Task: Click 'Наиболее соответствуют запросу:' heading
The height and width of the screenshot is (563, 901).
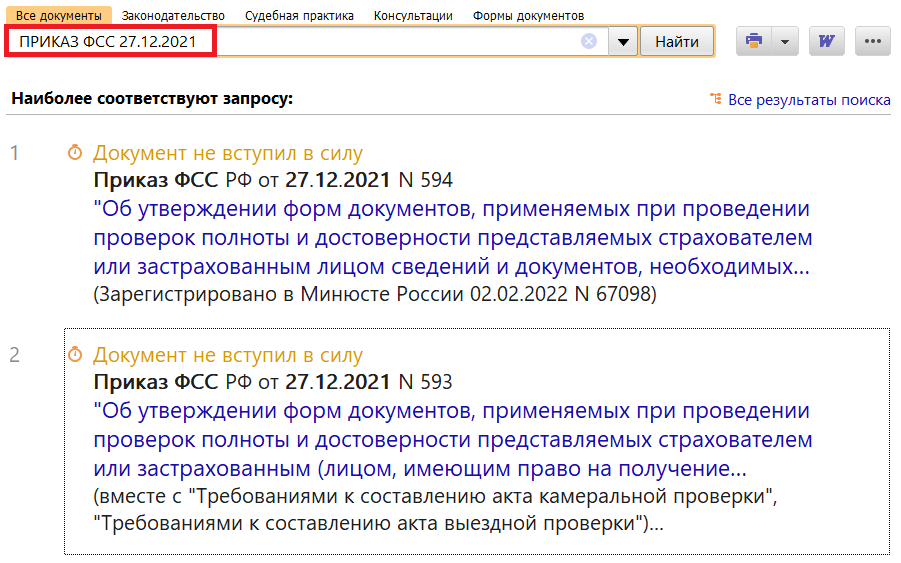Action: tap(152, 99)
